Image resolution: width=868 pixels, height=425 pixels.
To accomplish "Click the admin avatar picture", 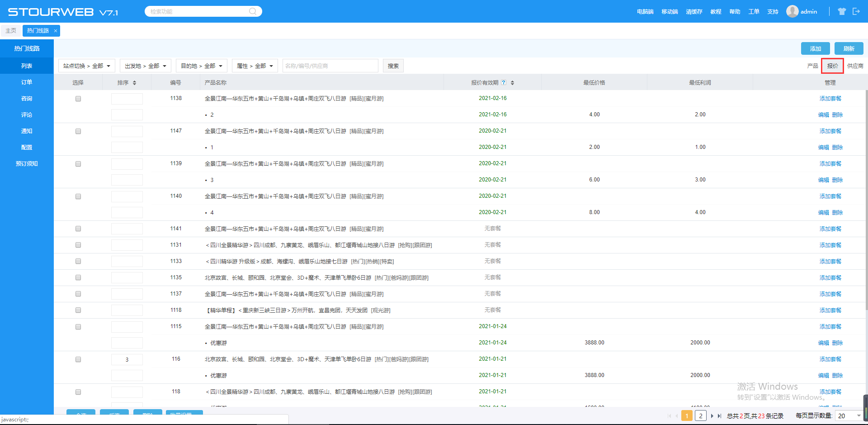I will pos(792,11).
